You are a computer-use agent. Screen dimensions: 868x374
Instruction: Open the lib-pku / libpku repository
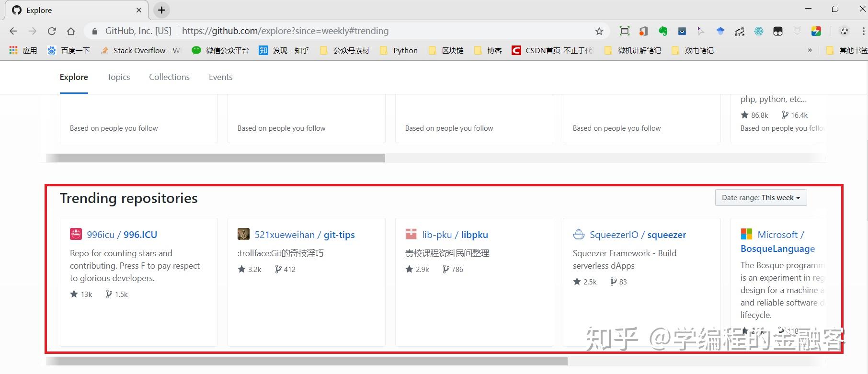[x=455, y=235]
